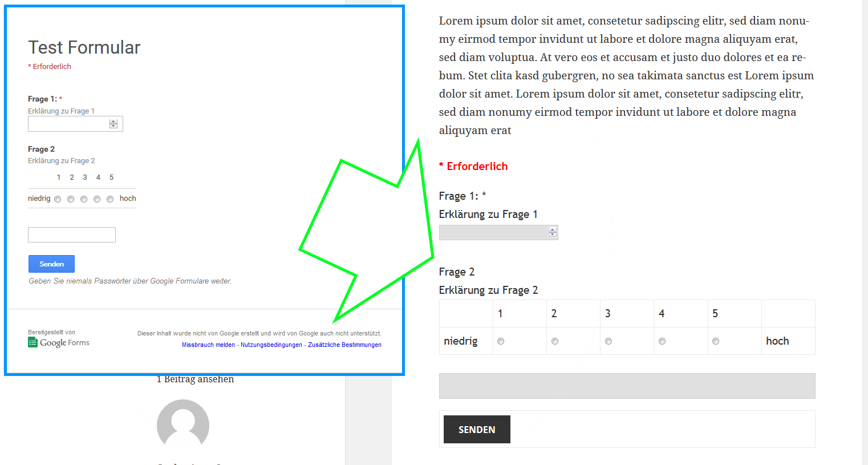This screenshot has height=465, width=868.
Task: Click the Google Forms logo icon
Action: coord(32,341)
